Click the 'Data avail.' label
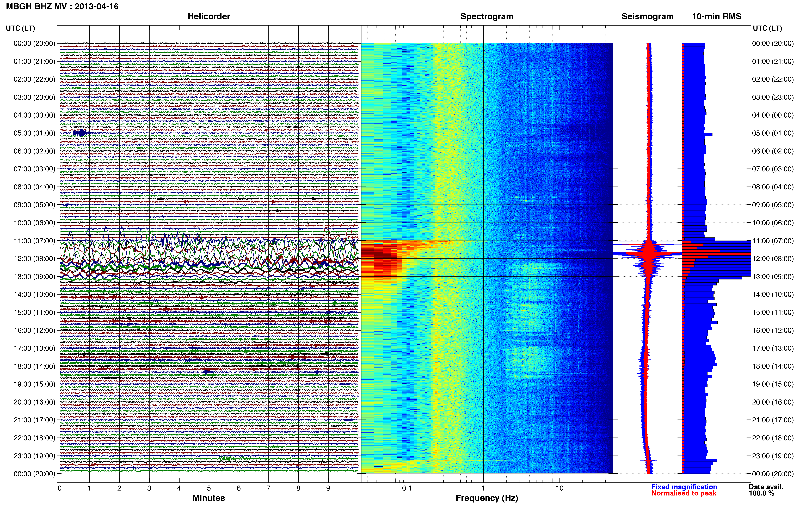The width and height of the screenshot is (812, 508). coord(766,487)
